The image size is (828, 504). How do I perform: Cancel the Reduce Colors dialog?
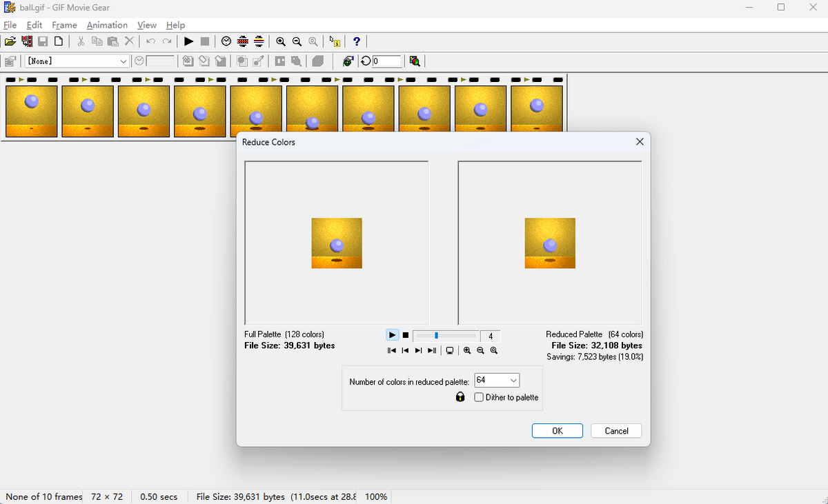(616, 431)
